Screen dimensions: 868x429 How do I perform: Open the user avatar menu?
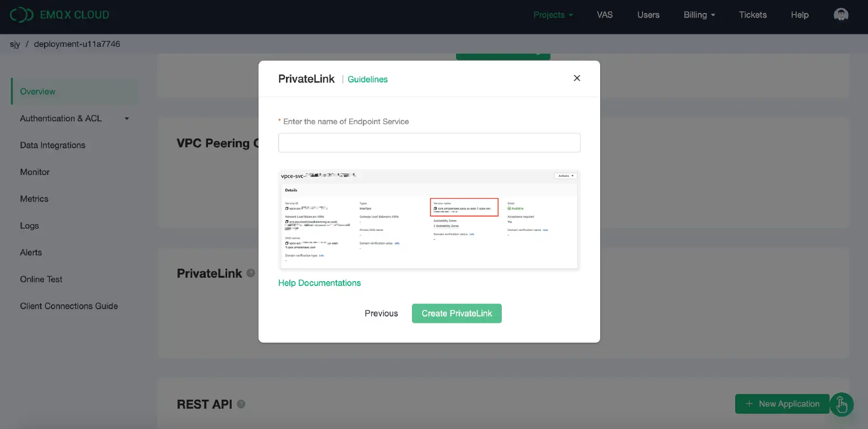click(x=840, y=14)
